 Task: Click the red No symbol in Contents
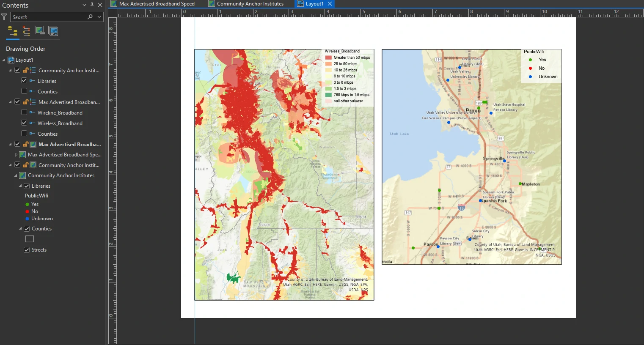pyautogui.click(x=27, y=211)
